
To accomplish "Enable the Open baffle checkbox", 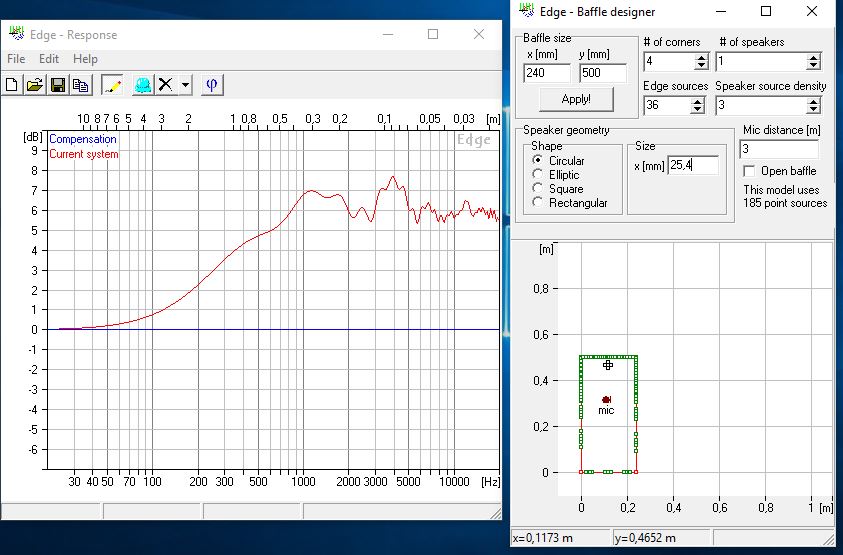I will coord(749,171).
